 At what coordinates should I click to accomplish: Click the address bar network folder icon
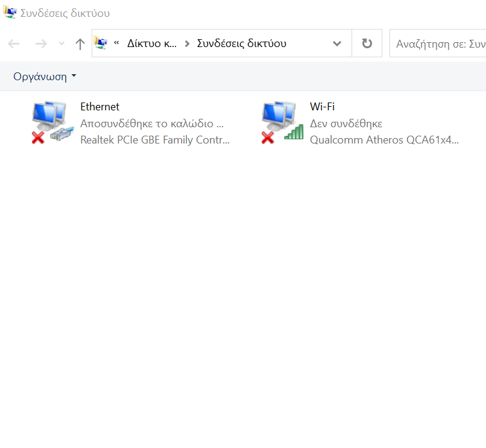[x=101, y=43]
